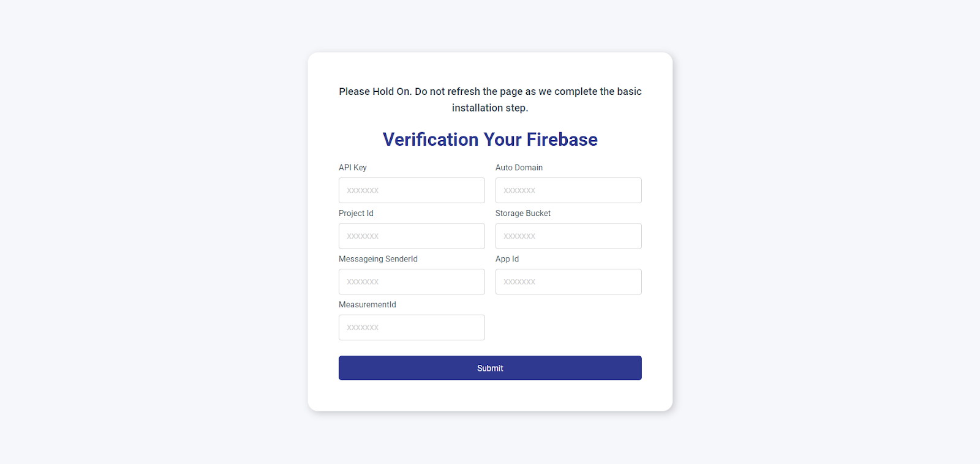
Task: Select the Project Id input field
Action: [x=412, y=236]
